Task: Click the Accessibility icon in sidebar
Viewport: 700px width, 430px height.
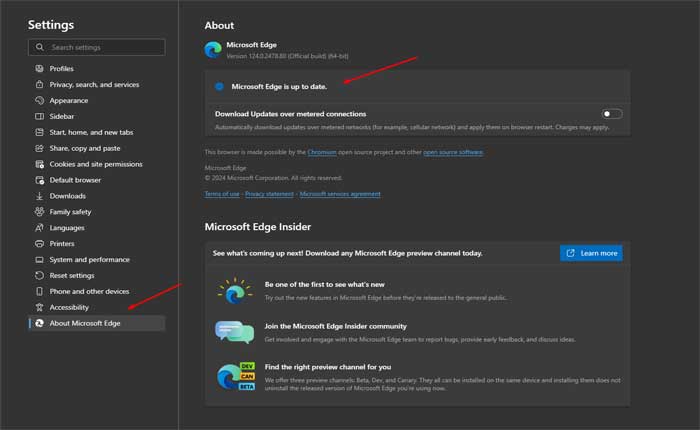Action: [38, 307]
